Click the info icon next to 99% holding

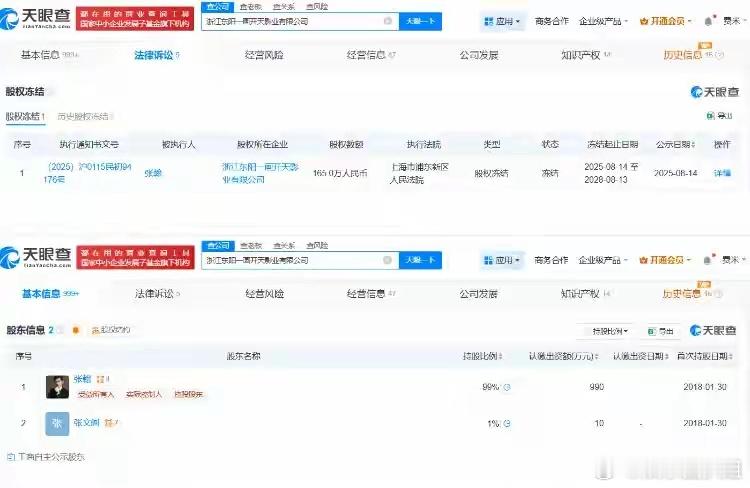[x=507, y=387]
